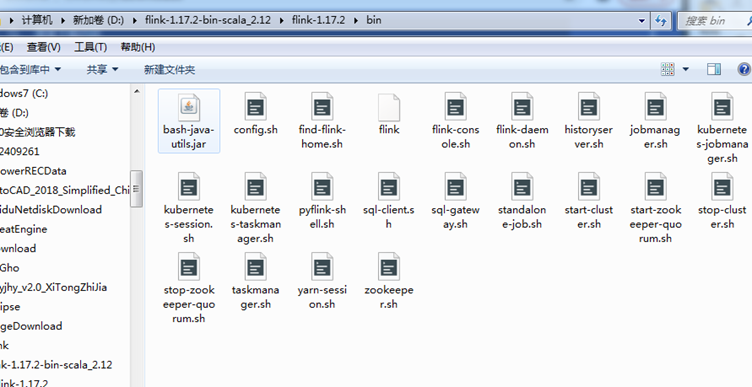The width and height of the screenshot is (752, 387).
Task: Open PowerRECData folder in navigation pane
Action: tap(33, 171)
